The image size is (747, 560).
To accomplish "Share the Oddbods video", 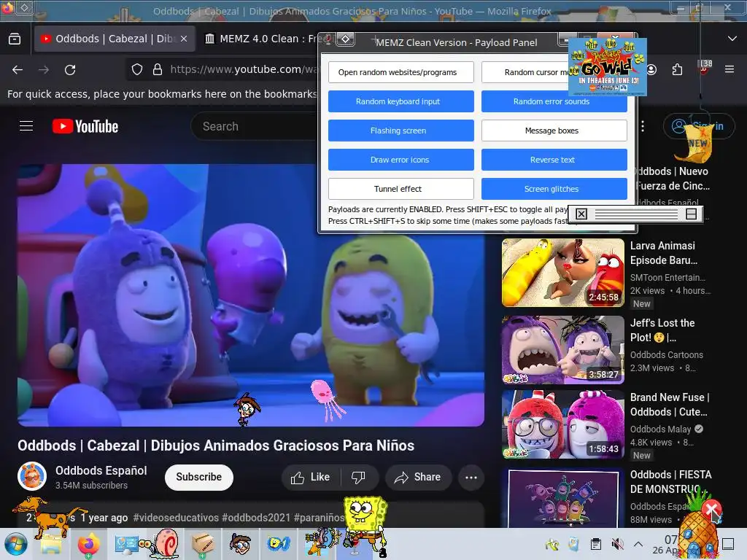I will pos(418,477).
